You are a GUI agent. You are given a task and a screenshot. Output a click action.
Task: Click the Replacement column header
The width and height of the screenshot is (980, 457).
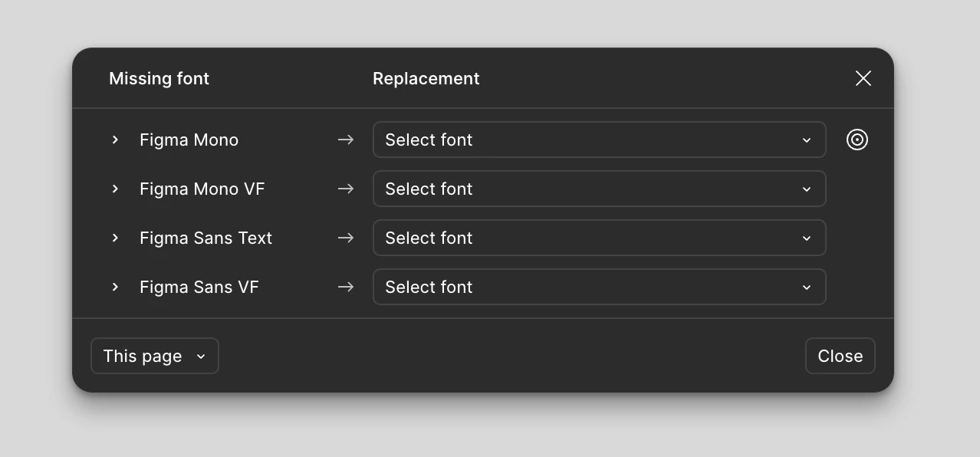426,78
